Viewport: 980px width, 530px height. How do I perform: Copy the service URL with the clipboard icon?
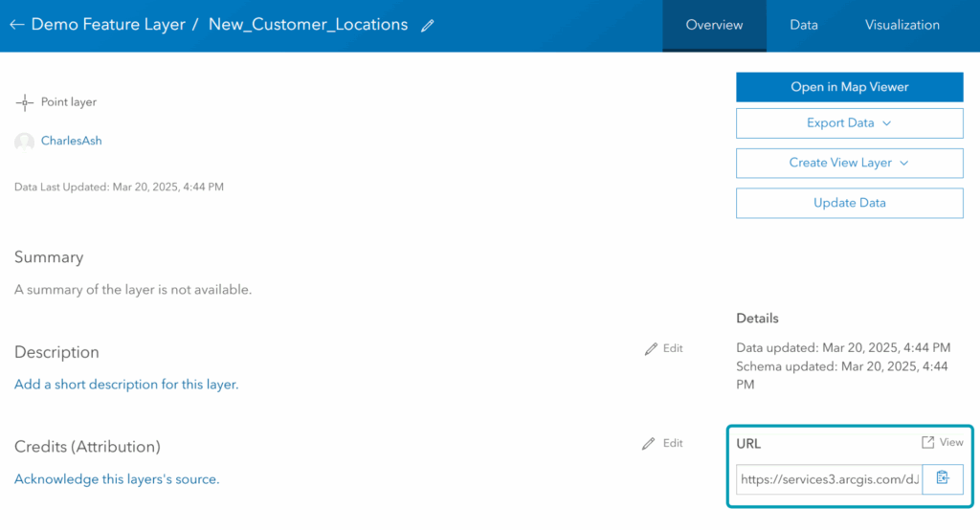943,478
